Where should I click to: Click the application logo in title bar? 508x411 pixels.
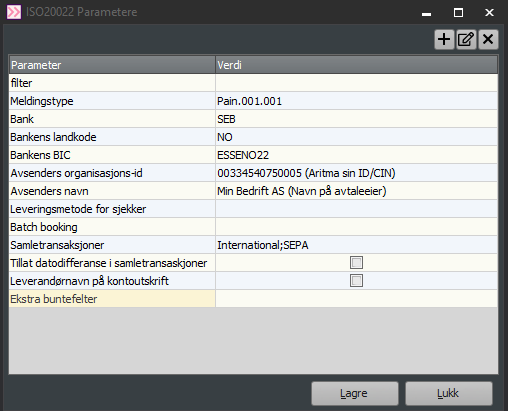coord(14,12)
